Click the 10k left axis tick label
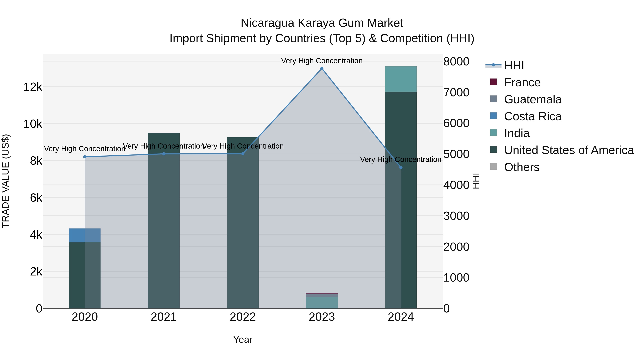Viewport: 644px width, 362px height. pyautogui.click(x=33, y=124)
